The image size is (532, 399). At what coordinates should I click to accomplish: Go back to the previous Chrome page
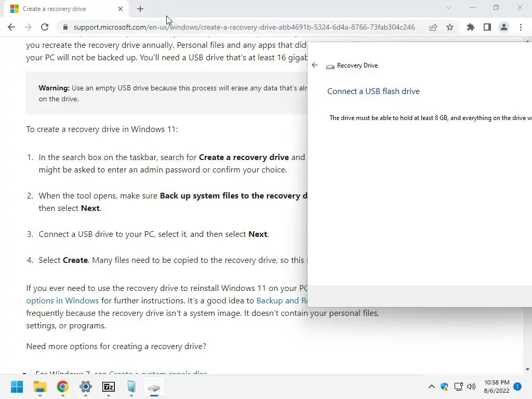pyautogui.click(x=11, y=27)
